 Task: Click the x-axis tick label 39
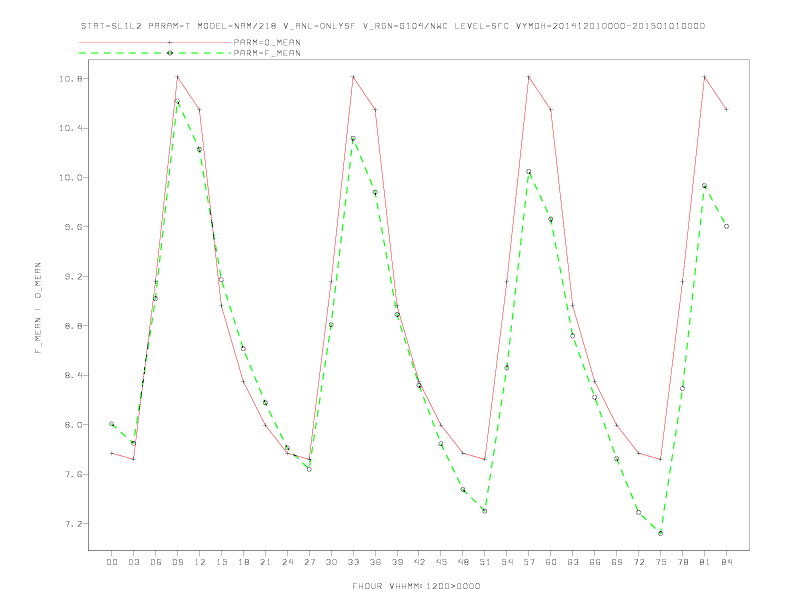[397, 562]
